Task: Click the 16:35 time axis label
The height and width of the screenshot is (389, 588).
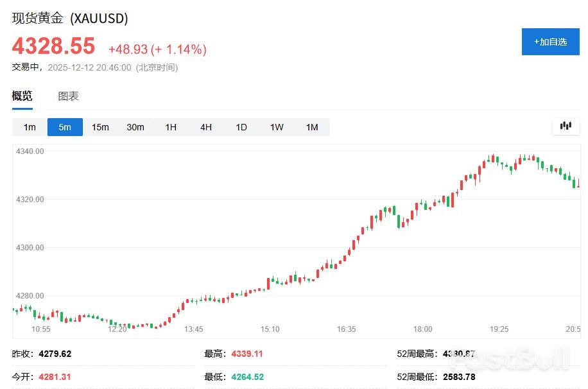Action: click(346, 329)
